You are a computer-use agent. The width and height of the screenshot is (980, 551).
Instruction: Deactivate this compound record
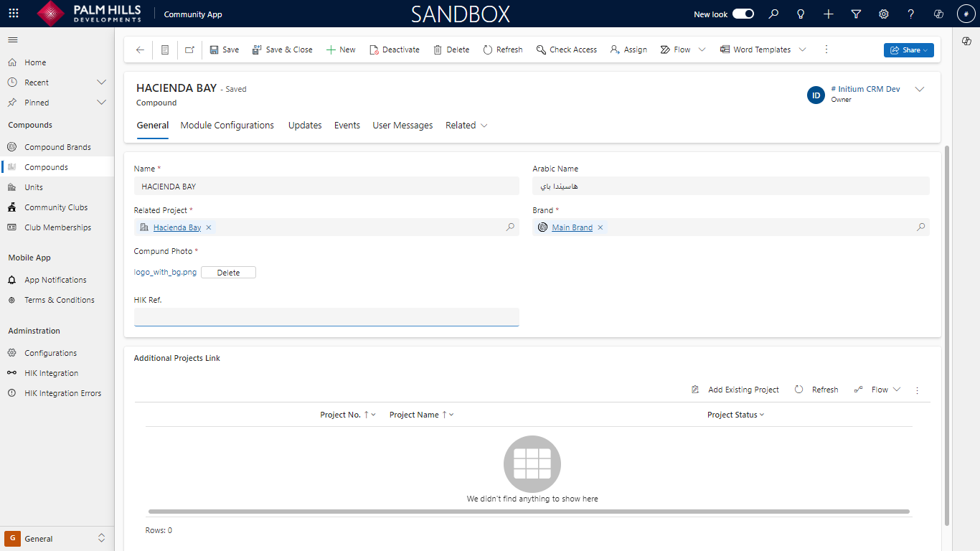point(395,50)
